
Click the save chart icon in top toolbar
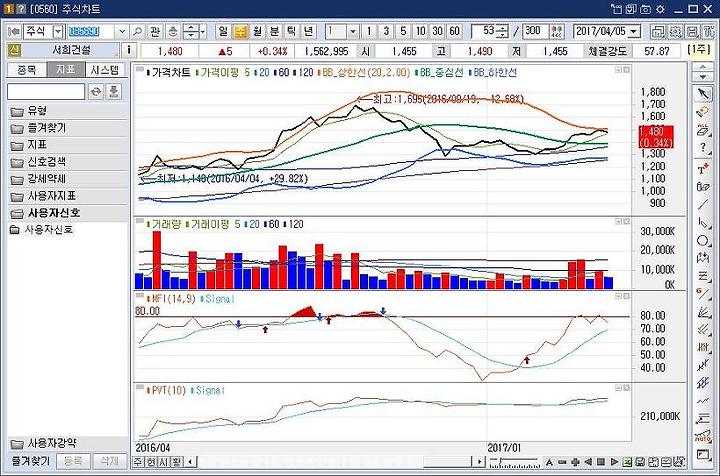(x=692, y=31)
